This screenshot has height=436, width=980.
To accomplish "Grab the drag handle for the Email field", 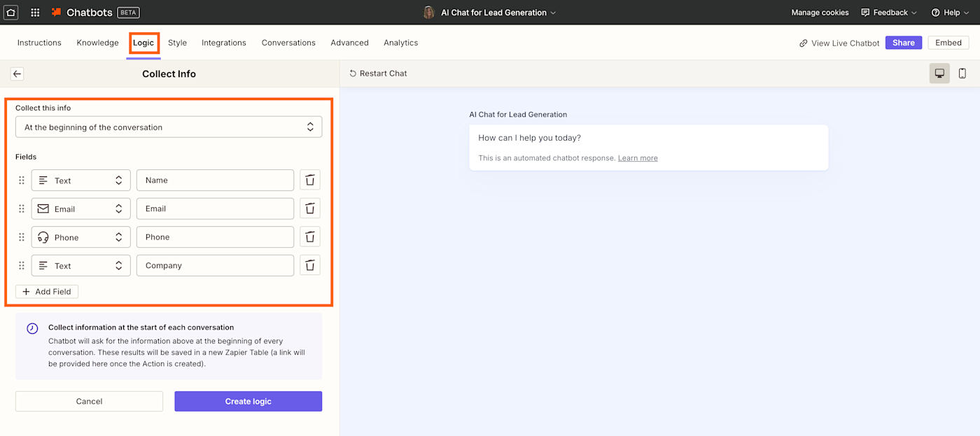I will click(x=22, y=209).
